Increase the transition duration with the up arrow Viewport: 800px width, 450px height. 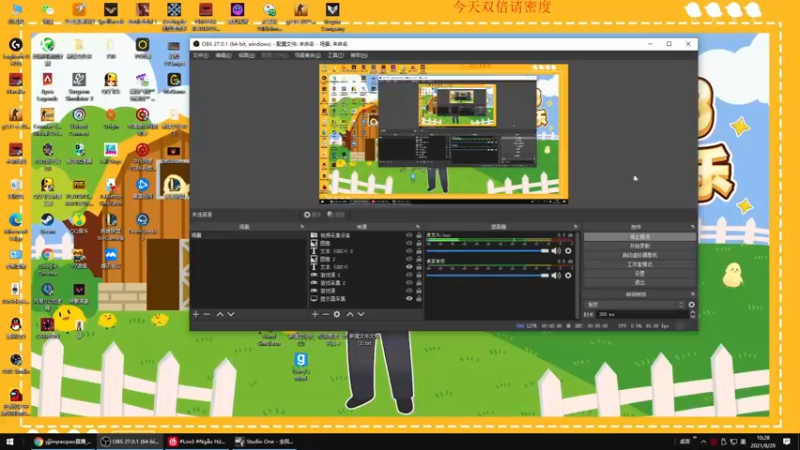(x=692, y=312)
